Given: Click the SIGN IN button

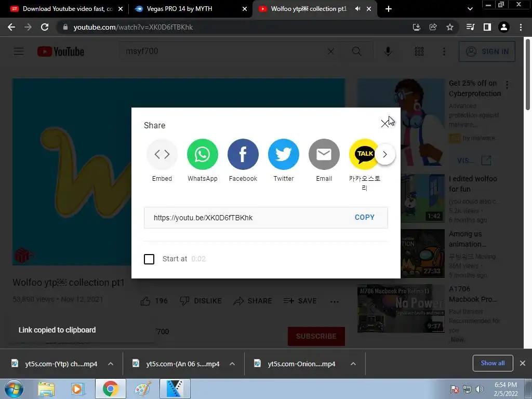Looking at the screenshot, I should [x=487, y=51].
